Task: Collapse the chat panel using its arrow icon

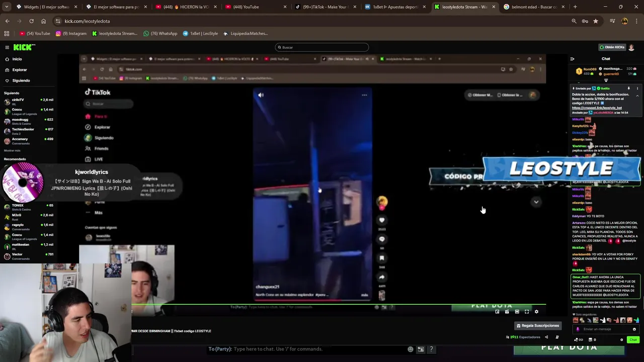Action: (x=572, y=59)
